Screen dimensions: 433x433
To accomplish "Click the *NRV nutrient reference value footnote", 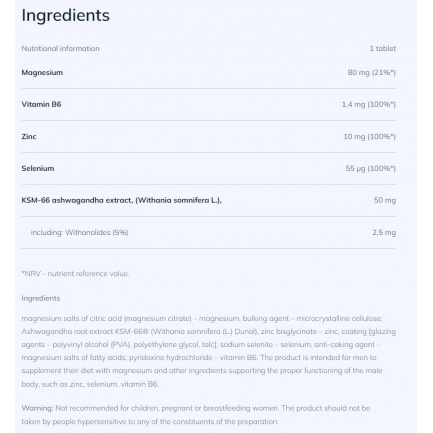I will pos(75,274).
